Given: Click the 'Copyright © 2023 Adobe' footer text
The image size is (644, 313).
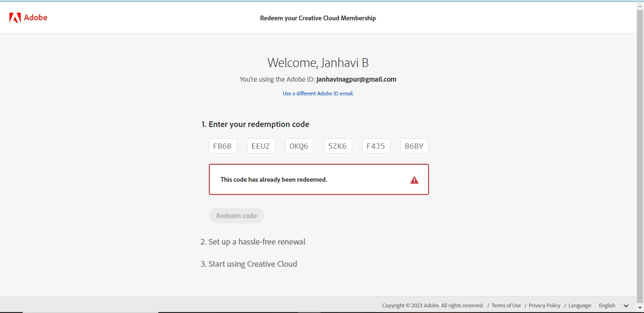Looking at the screenshot, I should click(433, 305).
